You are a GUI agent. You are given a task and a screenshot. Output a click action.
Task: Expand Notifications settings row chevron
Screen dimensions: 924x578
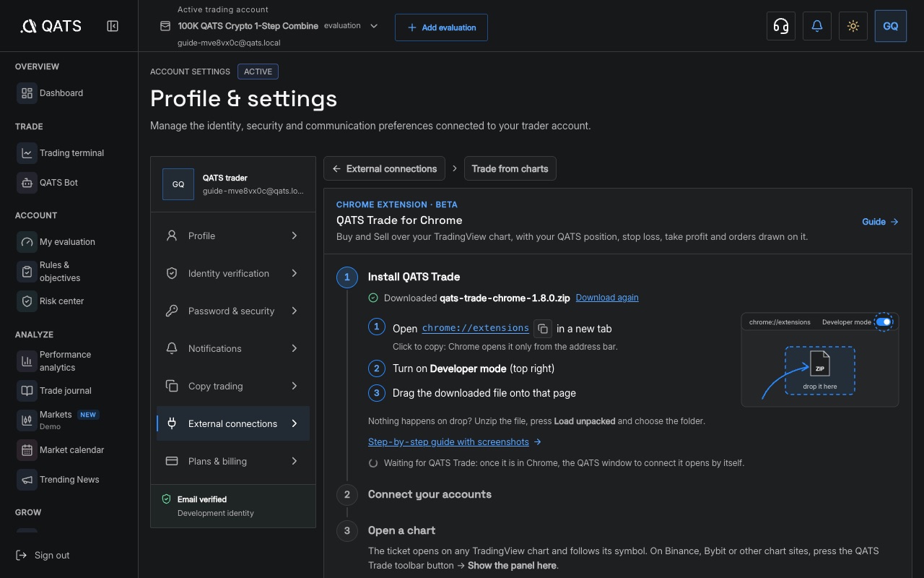(x=295, y=348)
